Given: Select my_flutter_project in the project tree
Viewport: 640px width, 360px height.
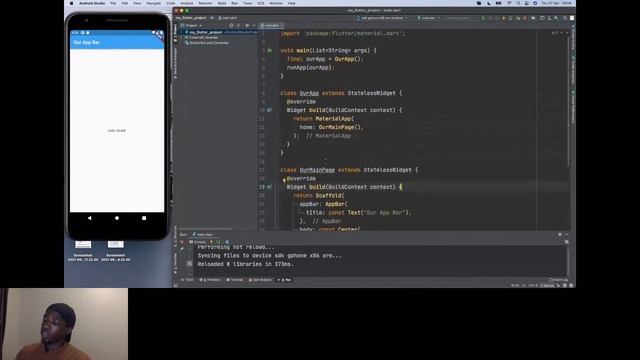Looking at the screenshot, I should [x=205, y=32].
